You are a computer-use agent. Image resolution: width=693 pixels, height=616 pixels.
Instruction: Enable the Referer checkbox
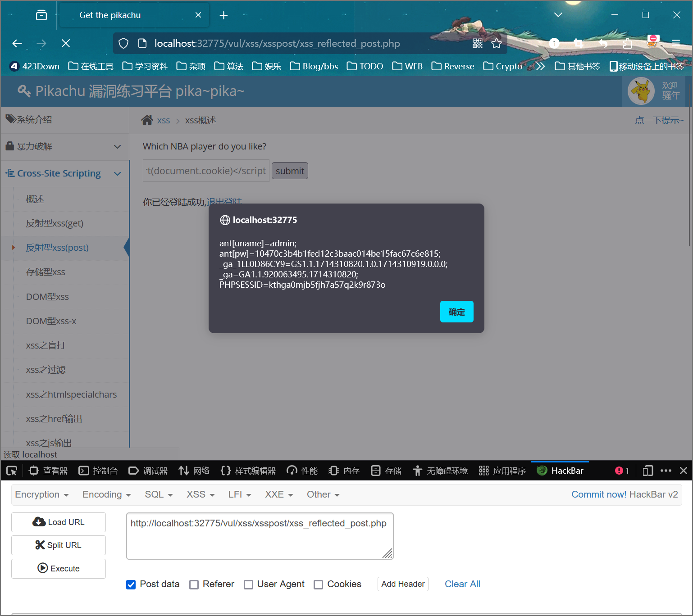pos(194,584)
